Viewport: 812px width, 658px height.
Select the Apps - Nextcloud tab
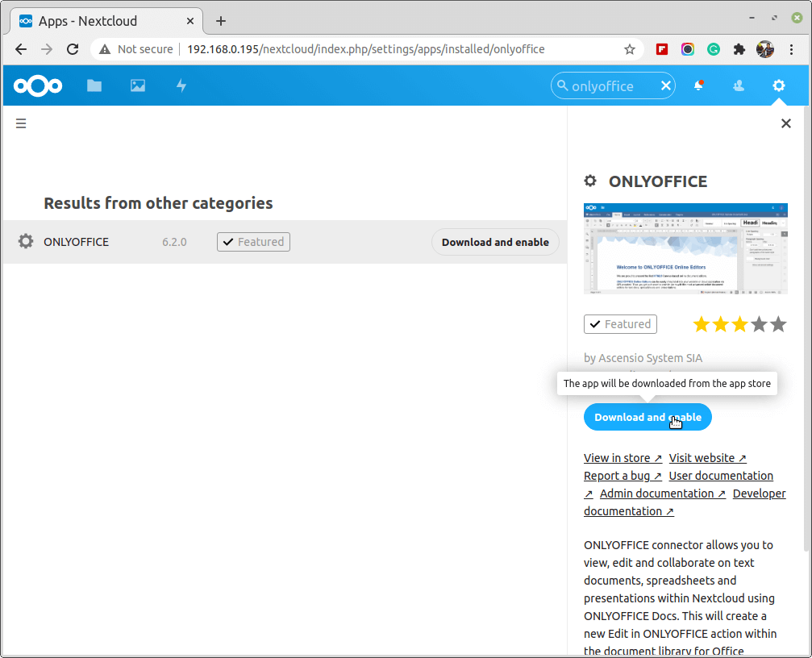click(106, 21)
